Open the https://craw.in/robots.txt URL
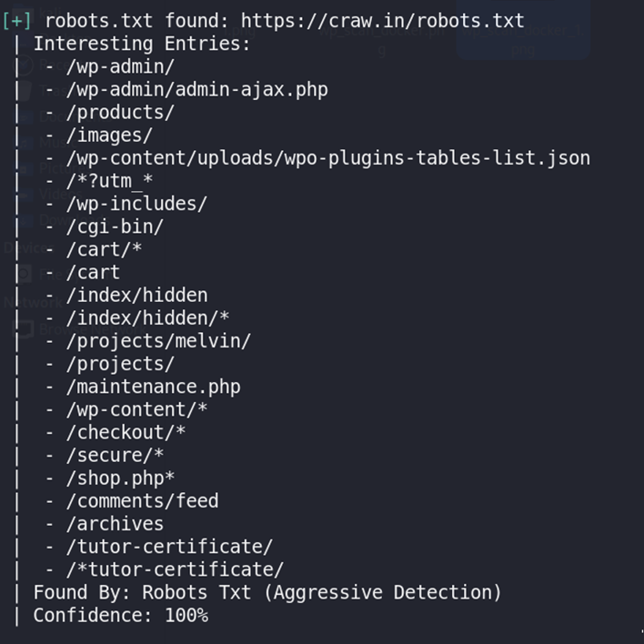Image resolution: width=644 pixels, height=644 pixels. [382, 20]
